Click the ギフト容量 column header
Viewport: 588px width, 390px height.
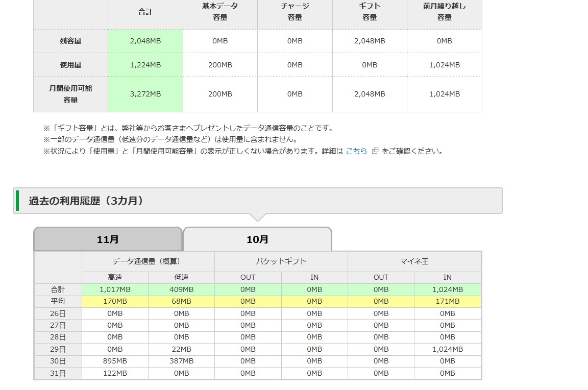click(x=370, y=12)
